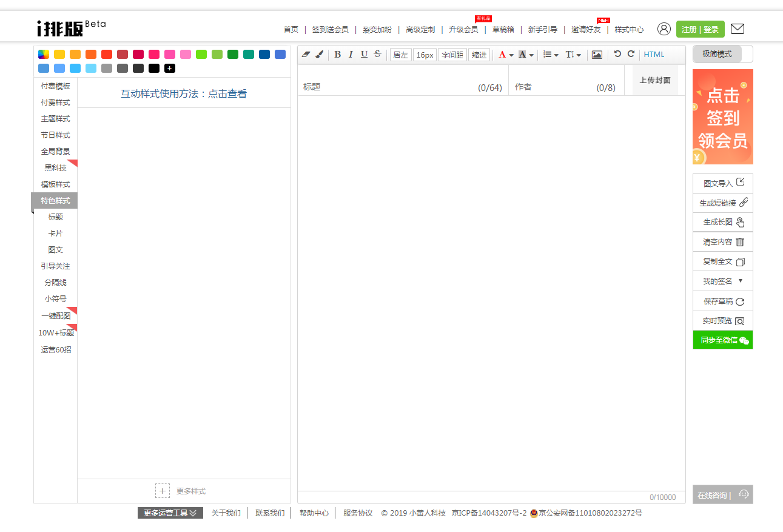The image size is (783, 532).
Task: Clear the editor with 清空内容
Action: coord(723,242)
